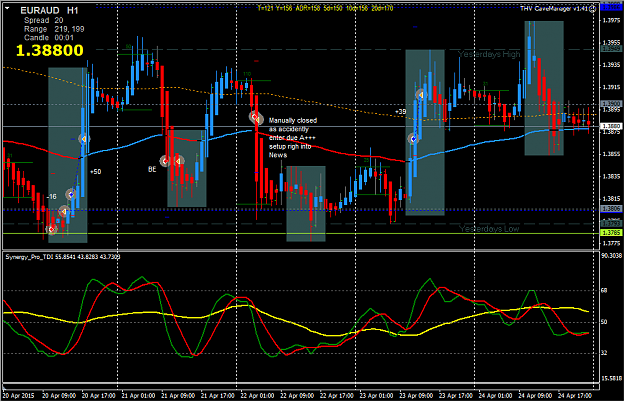The image size is (625, 402).
Task: Click the red trade marker left of BE
Action: coord(165,161)
